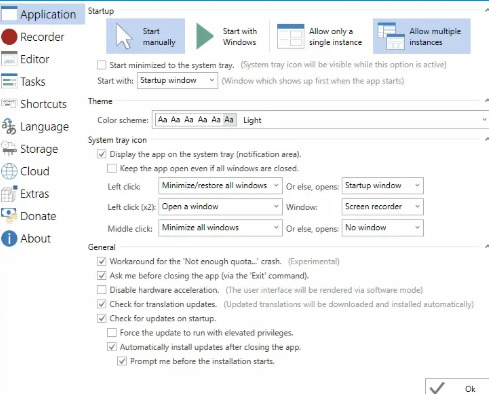Choose the Start manually text option

coord(159,37)
